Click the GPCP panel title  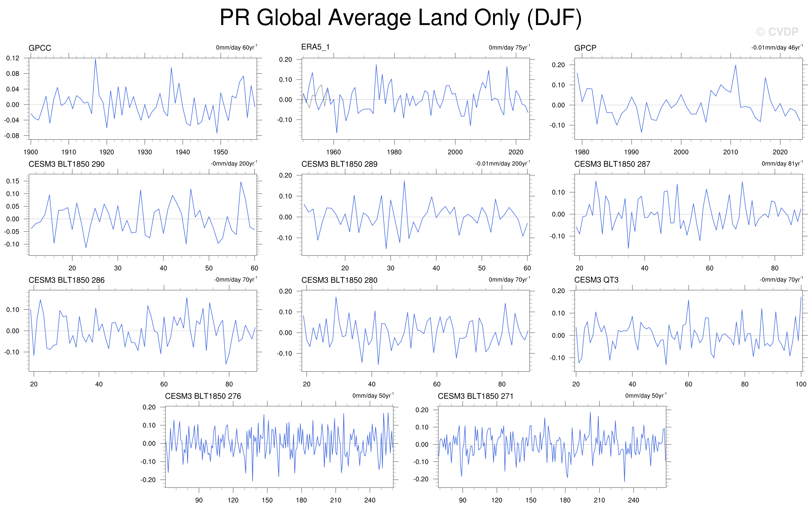[585, 48]
